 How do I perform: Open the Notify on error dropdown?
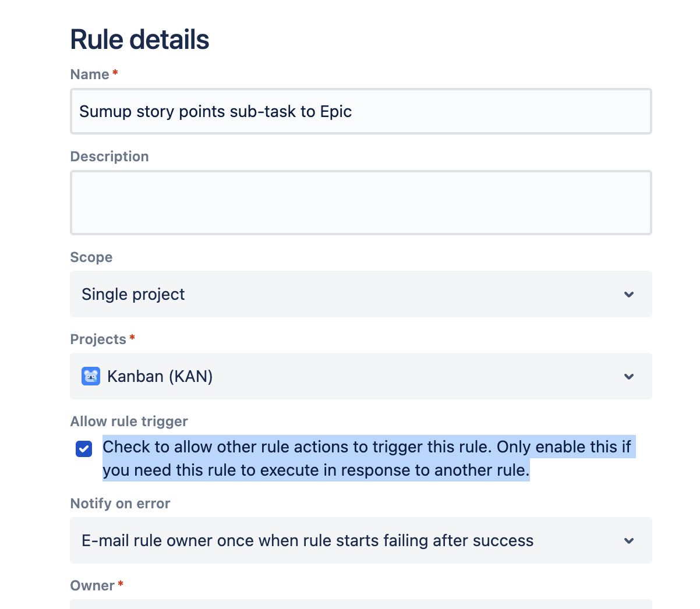tap(349, 540)
